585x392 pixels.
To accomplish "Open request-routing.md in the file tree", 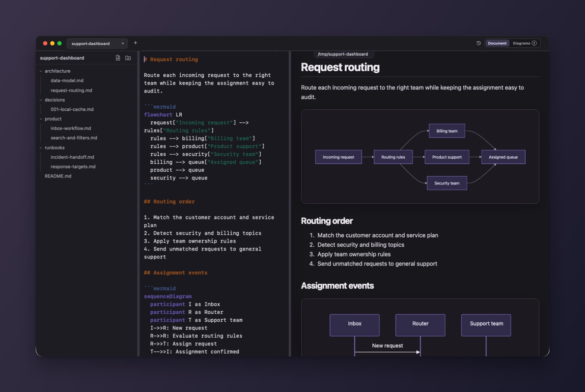I will click(71, 90).
